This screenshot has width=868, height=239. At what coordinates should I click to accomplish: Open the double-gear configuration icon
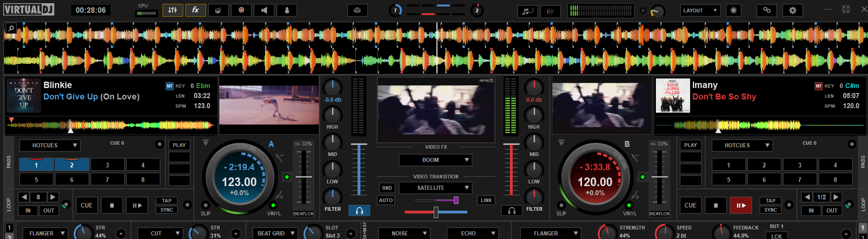767,10
